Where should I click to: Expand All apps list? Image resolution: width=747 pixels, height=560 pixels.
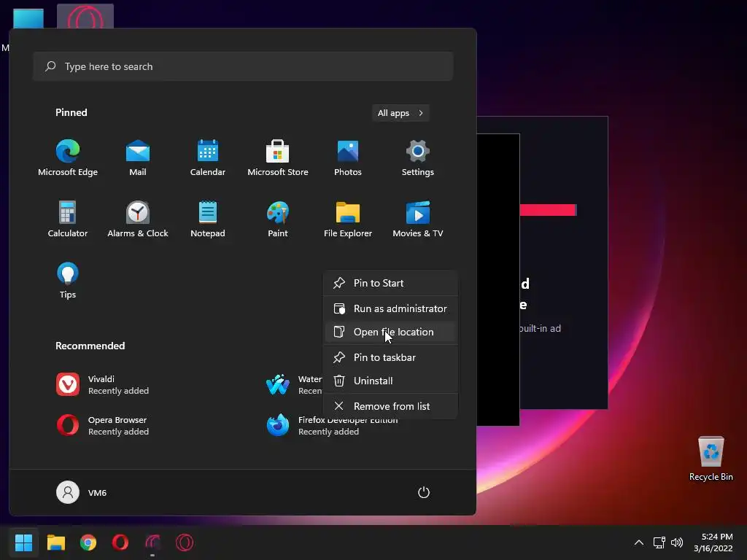pyautogui.click(x=400, y=113)
